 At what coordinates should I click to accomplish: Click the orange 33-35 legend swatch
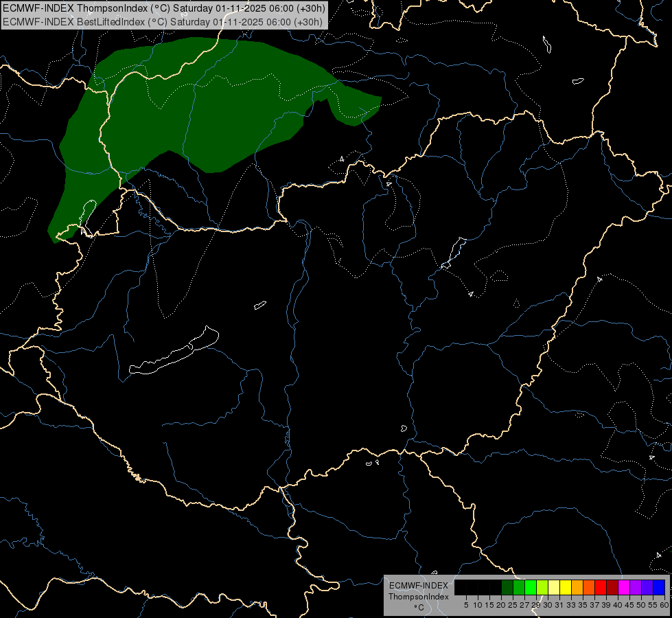(577, 587)
